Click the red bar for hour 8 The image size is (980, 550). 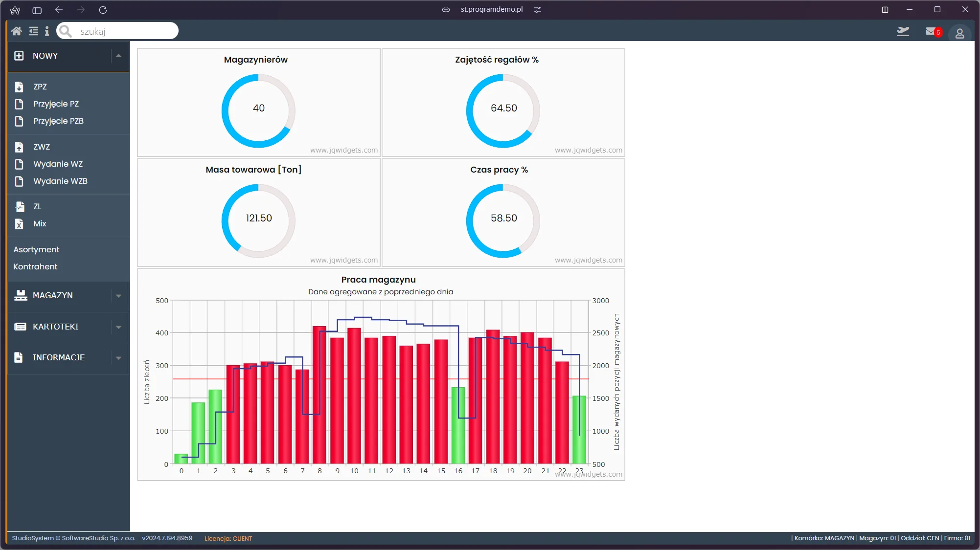(x=319, y=395)
